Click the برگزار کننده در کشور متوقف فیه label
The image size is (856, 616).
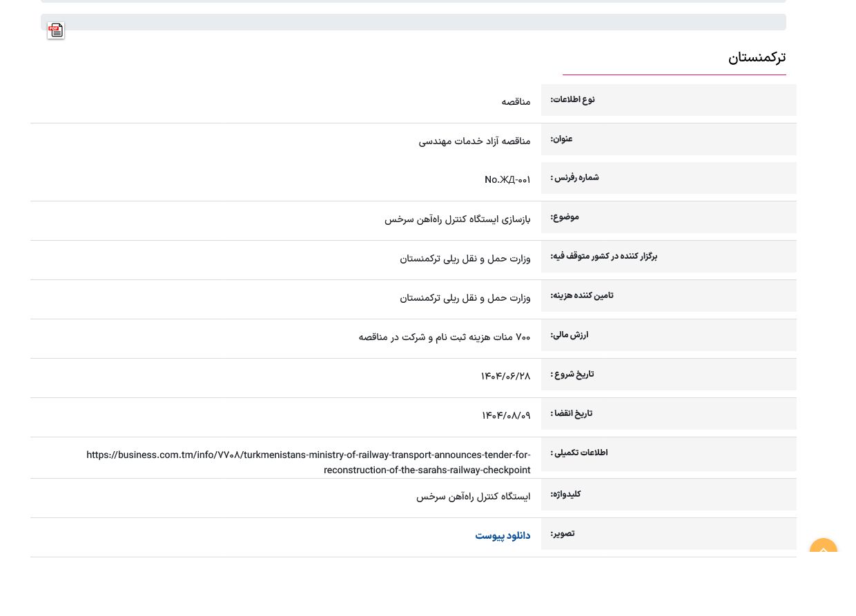tap(603, 257)
